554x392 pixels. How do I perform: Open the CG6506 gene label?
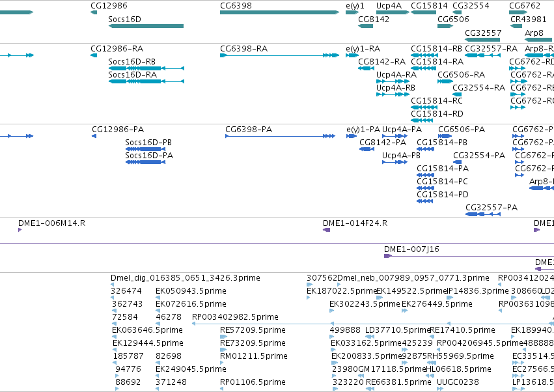coord(453,19)
